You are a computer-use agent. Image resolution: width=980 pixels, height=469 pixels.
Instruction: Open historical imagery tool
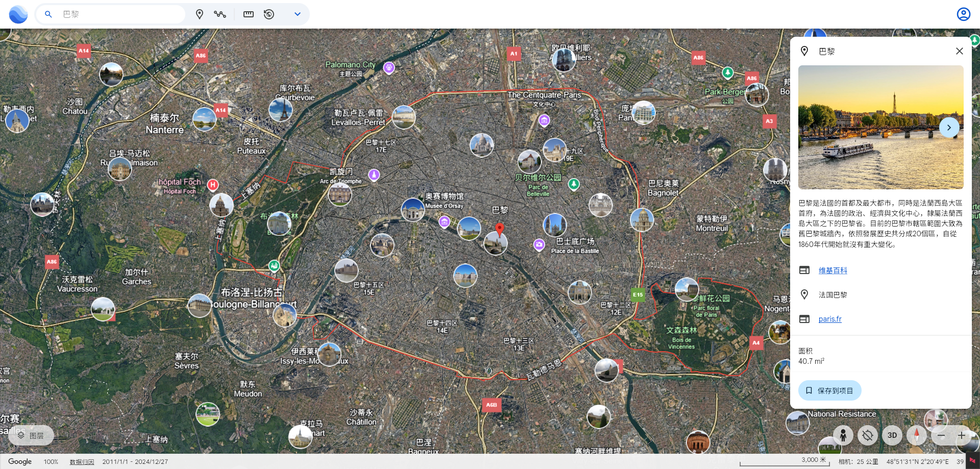click(269, 14)
